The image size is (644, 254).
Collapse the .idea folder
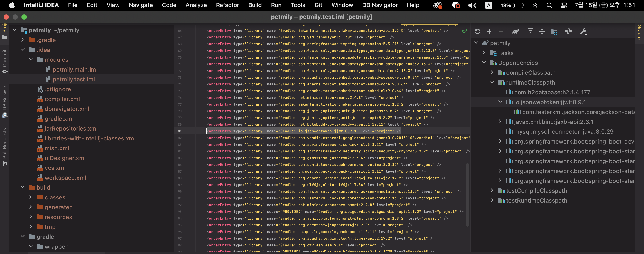(x=23, y=49)
